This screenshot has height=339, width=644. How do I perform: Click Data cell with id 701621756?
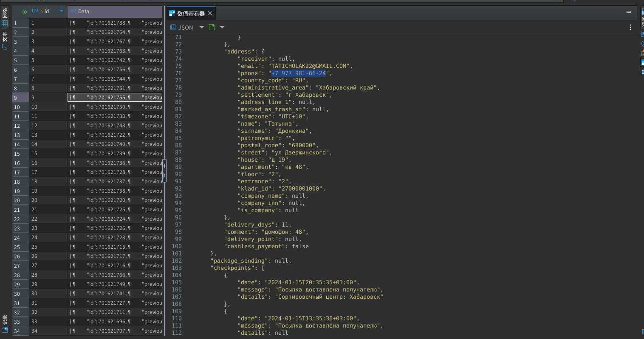tap(116, 70)
